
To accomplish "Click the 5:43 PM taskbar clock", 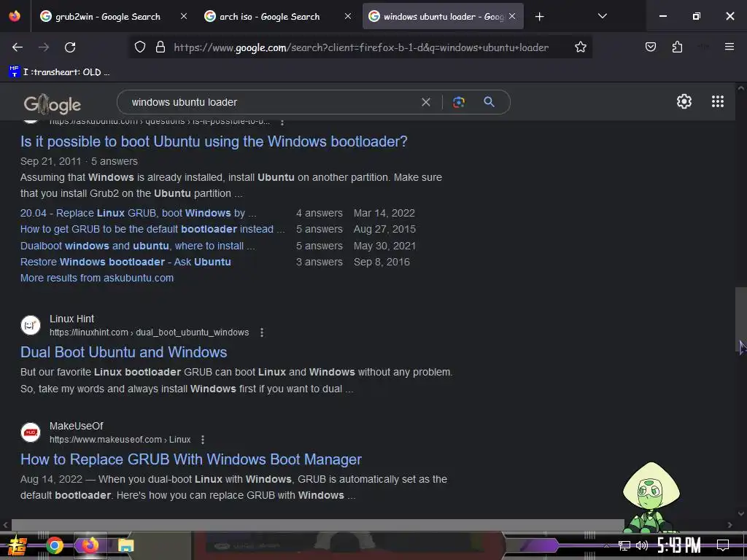I will click(678, 545).
